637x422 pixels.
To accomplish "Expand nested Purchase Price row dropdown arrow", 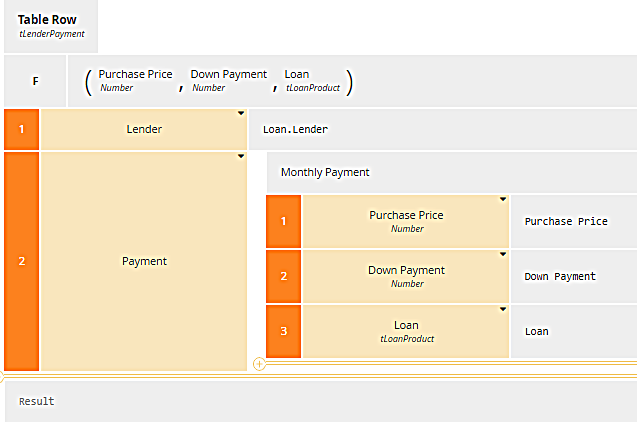I will (x=503, y=200).
